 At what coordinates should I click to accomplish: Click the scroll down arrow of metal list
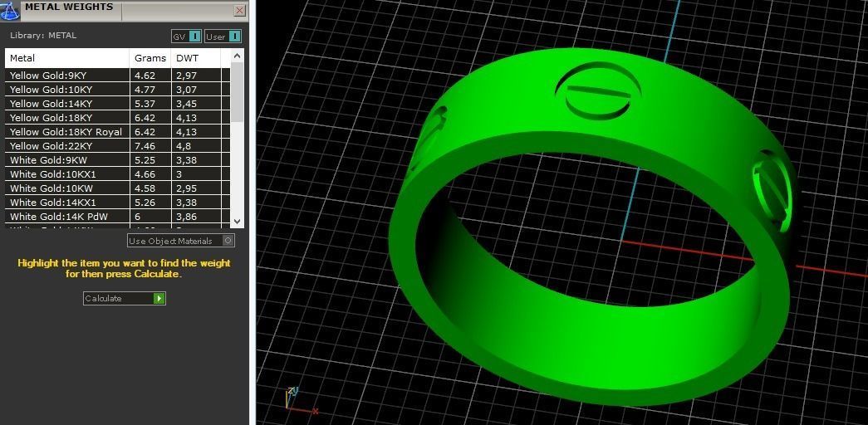tap(237, 222)
